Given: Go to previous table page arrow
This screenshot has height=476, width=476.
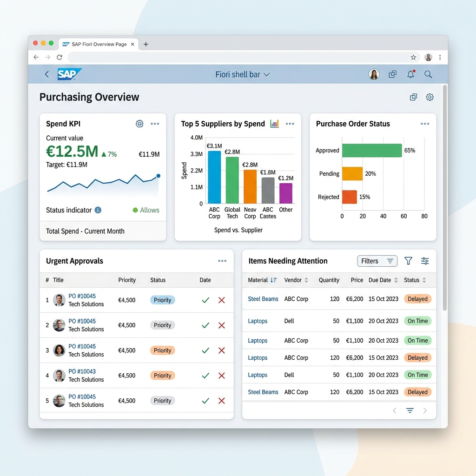Looking at the screenshot, I should coord(394,411).
